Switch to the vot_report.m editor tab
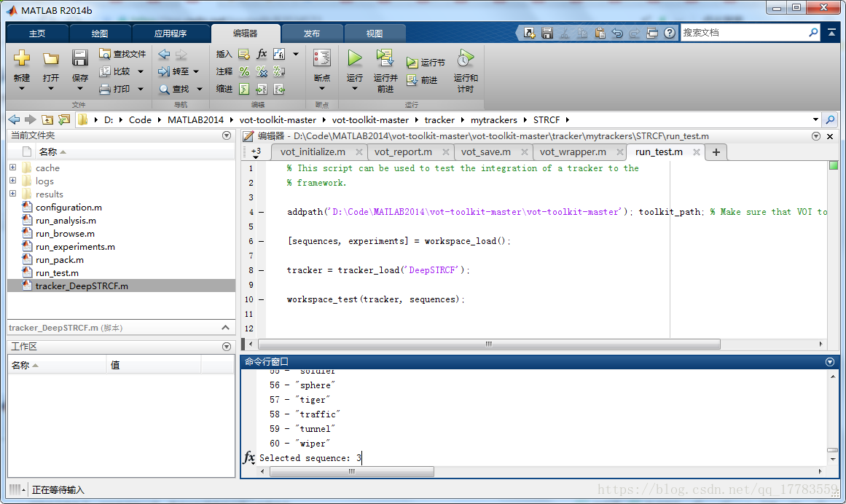 [403, 151]
